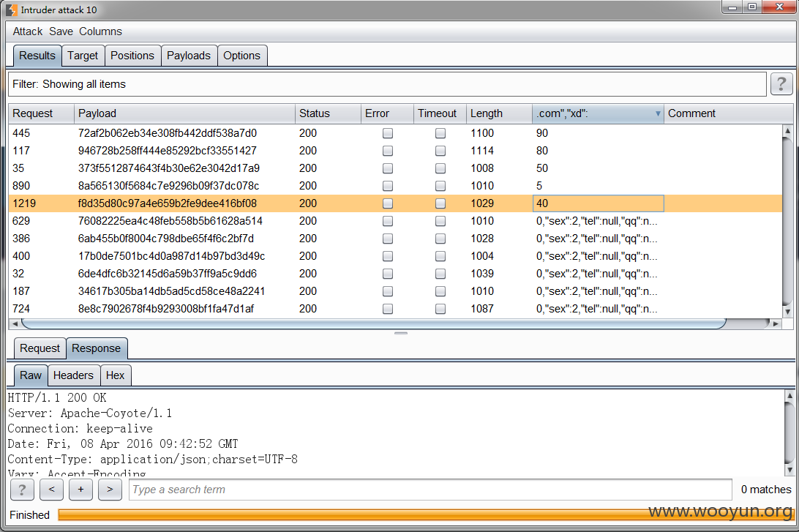Sort by Comment column header
Screen dimensions: 799x532
(728, 113)
